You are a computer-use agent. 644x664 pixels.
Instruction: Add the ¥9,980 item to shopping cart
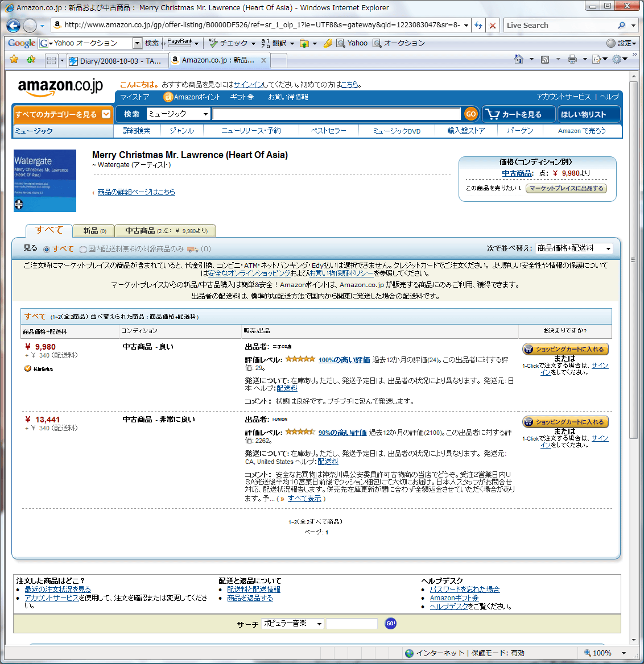pyautogui.click(x=565, y=349)
